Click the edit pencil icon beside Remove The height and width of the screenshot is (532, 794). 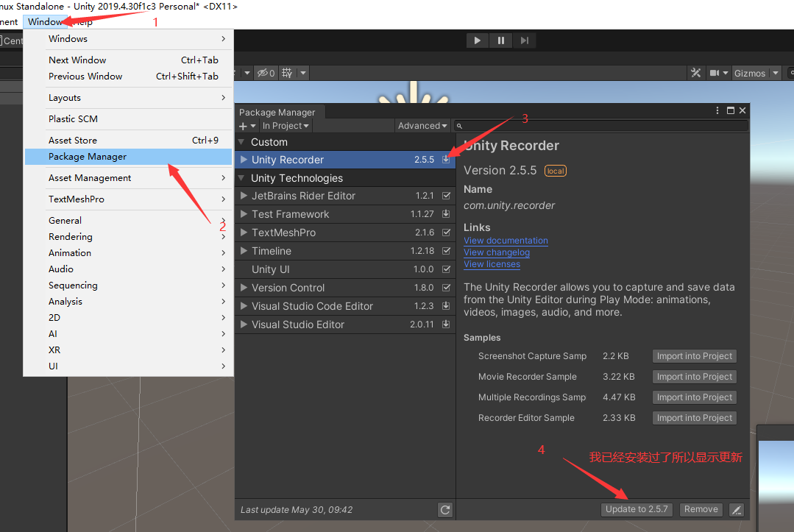tap(736, 509)
